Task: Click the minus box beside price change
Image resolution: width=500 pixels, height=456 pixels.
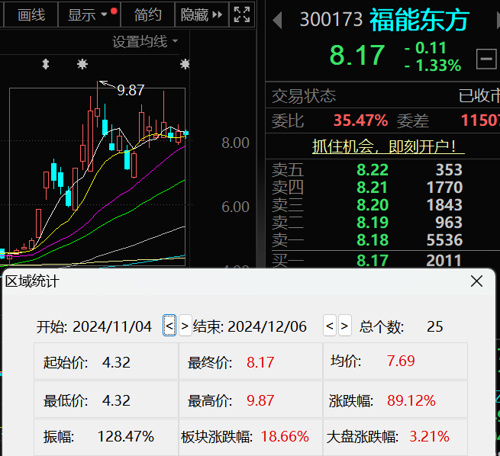Action: (x=486, y=59)
